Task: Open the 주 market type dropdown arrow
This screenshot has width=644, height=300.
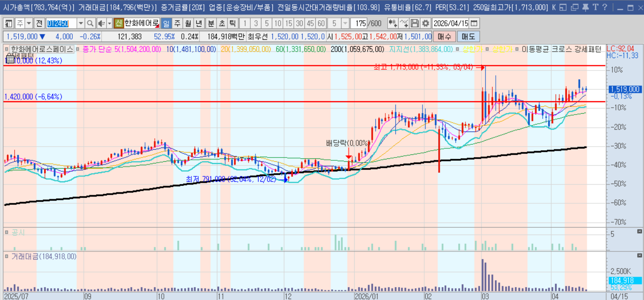Action: click(x=28, y=23)
